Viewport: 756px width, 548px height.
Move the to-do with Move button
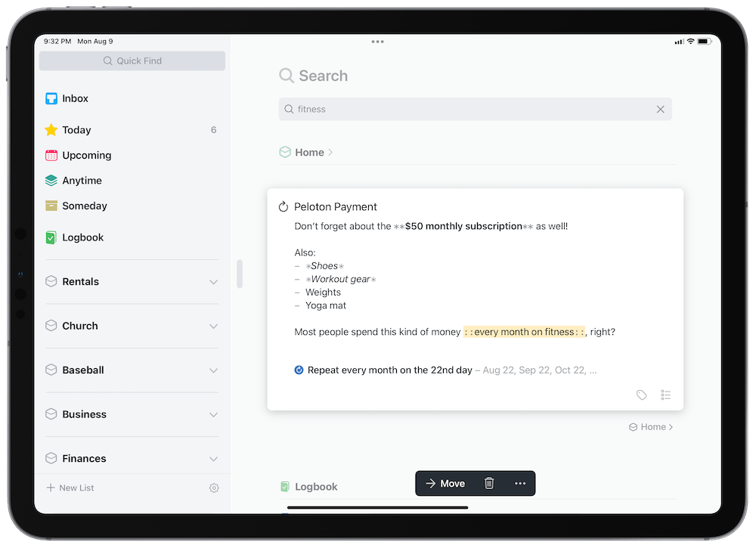(445, 484)
